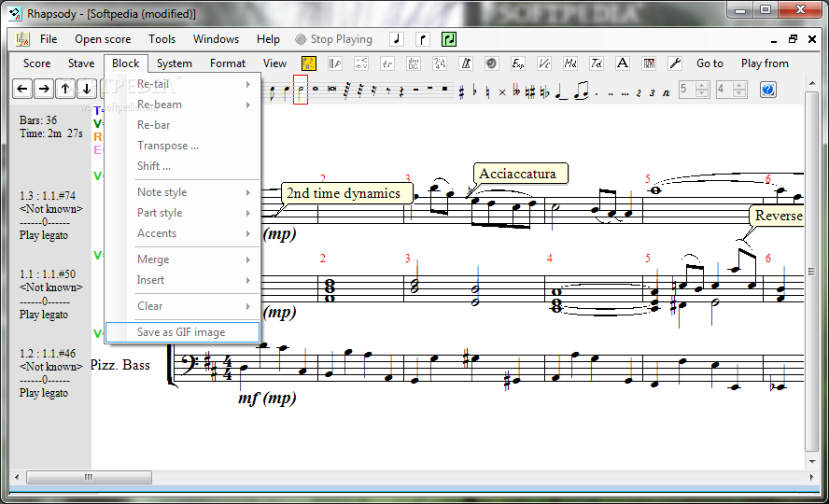Image resolution: width=829 pixels, height=504 pixels.
Task: Click the vertical scrollbar down arrow
Action: (812, 462)
